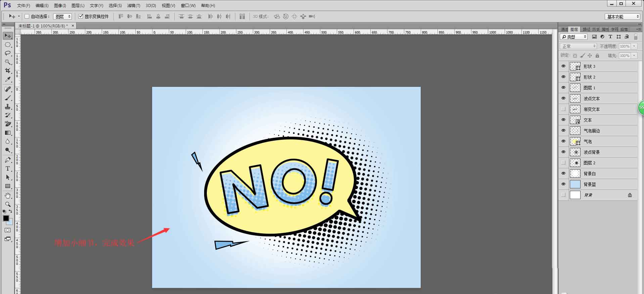Select the Zoom tool
Image resolution: width=644 pixels, height=294 pixels.
pos(8,204)
